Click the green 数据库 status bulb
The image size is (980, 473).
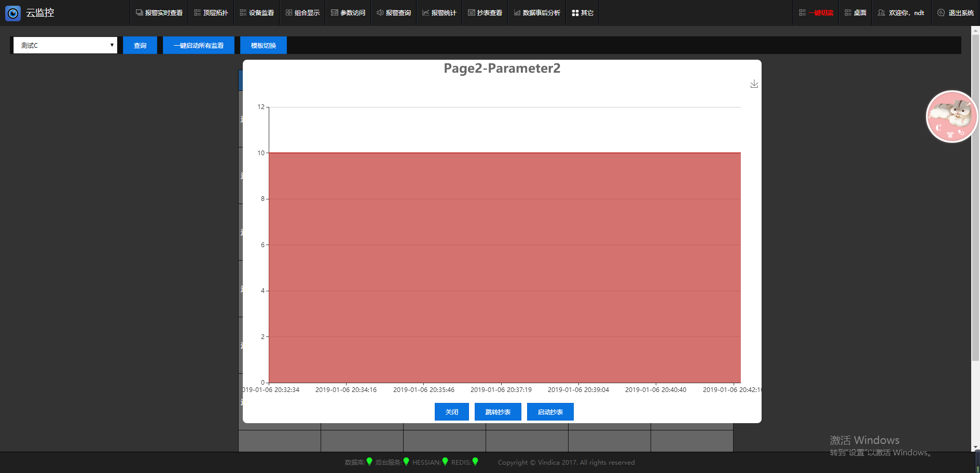369,462
